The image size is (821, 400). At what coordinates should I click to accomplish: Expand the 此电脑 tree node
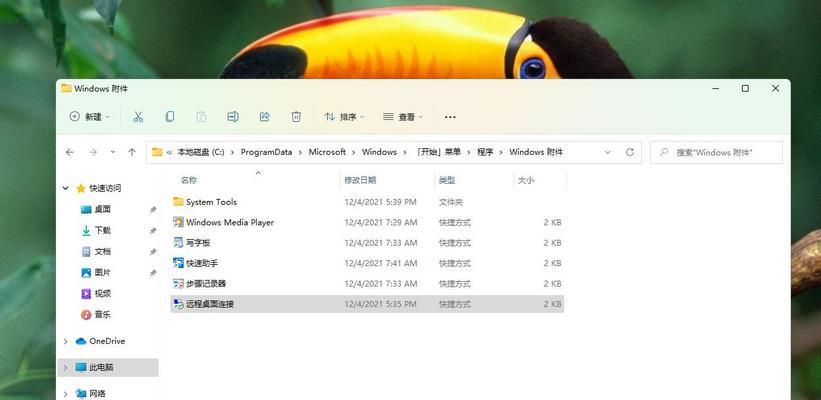(x=65, y=368)
